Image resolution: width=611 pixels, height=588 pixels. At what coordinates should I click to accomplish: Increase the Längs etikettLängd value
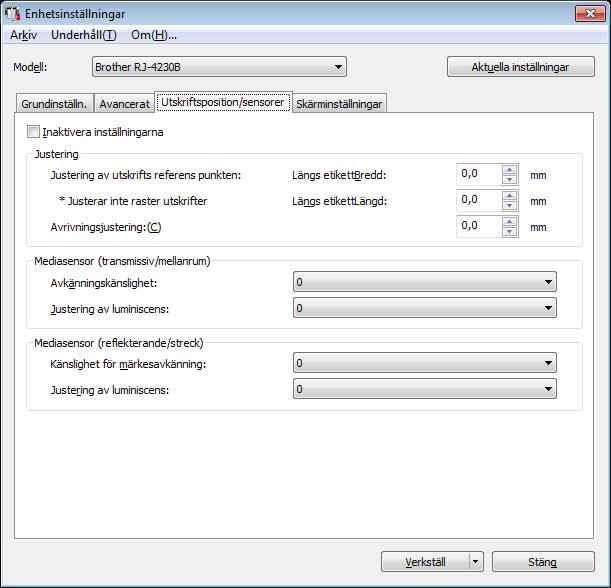510,196
